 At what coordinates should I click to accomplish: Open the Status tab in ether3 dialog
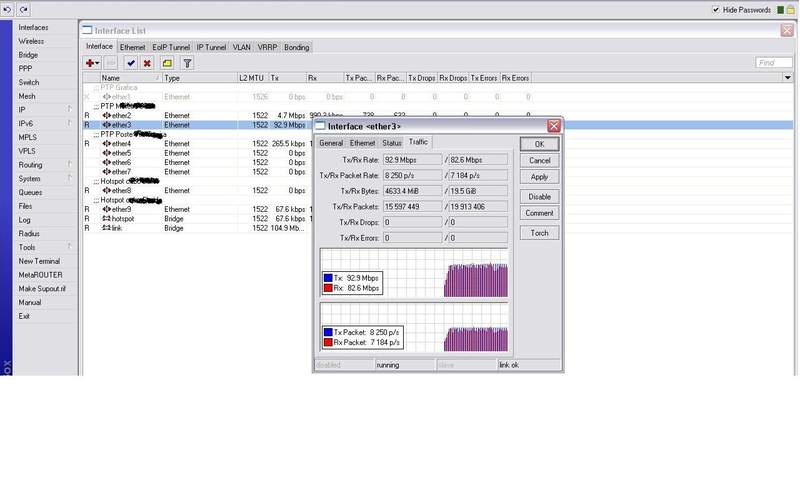click(x=392, y=143)
